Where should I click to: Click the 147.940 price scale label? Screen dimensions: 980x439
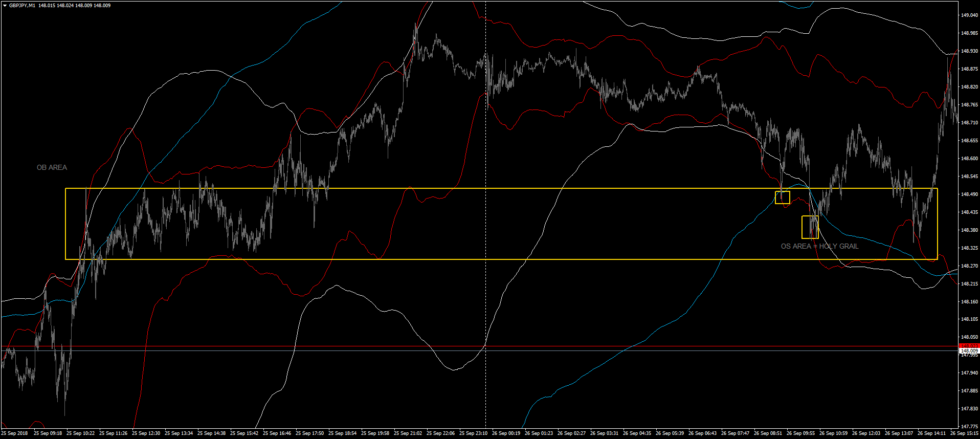(x=969, y=373)
